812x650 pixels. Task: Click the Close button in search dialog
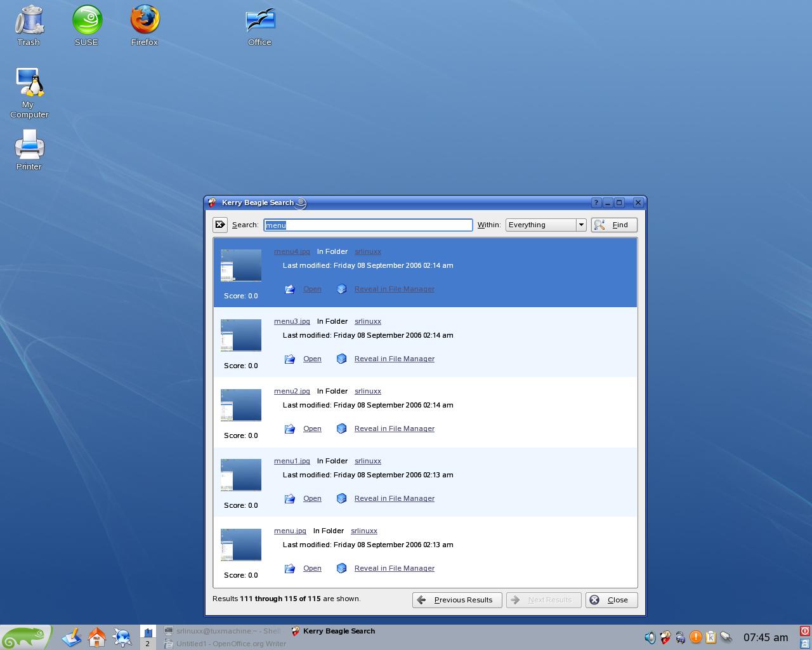coord(611,600)
